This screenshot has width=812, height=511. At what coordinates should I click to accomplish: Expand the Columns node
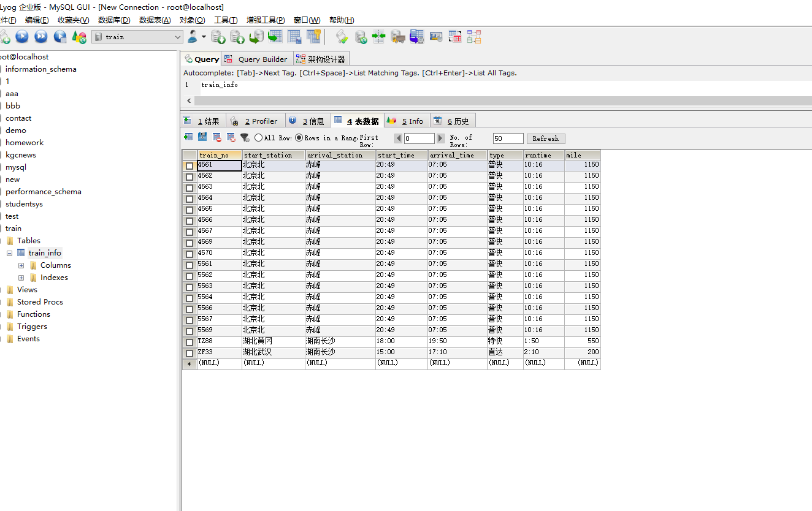coord(21,265)
